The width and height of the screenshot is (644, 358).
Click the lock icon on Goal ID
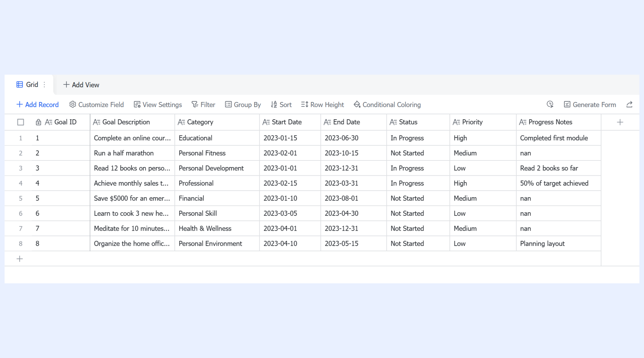pos(38,122)
